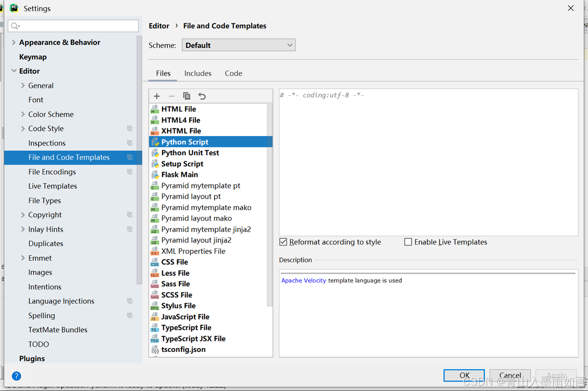The height and width of the screenshot is (391, 588).
Task: Click the Add template plus icon
Action: [x=157, y=96]
